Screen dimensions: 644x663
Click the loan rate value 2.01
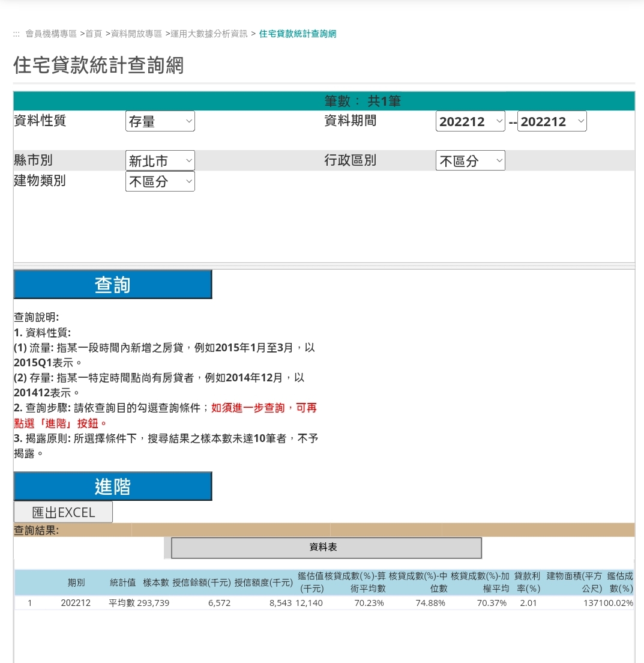tap(528, 603)
